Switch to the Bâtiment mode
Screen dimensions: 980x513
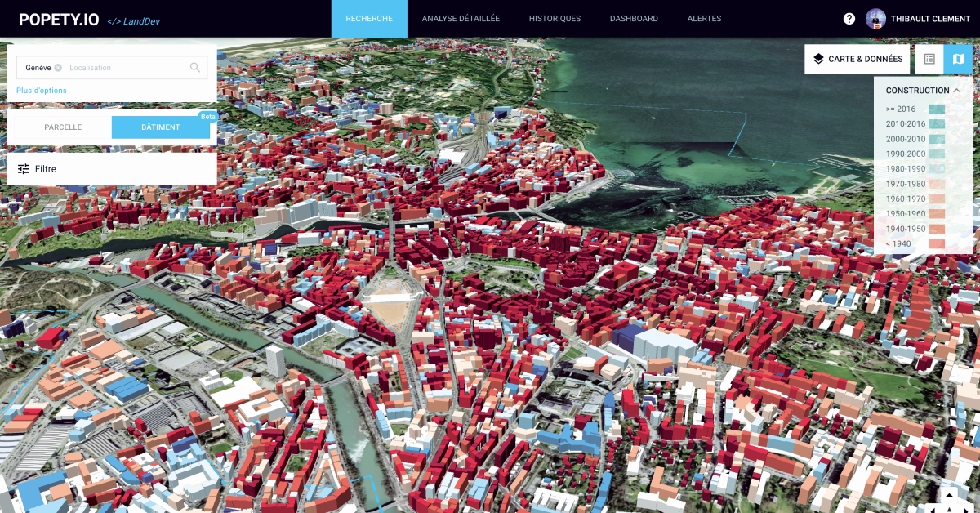tap(161, 127)
